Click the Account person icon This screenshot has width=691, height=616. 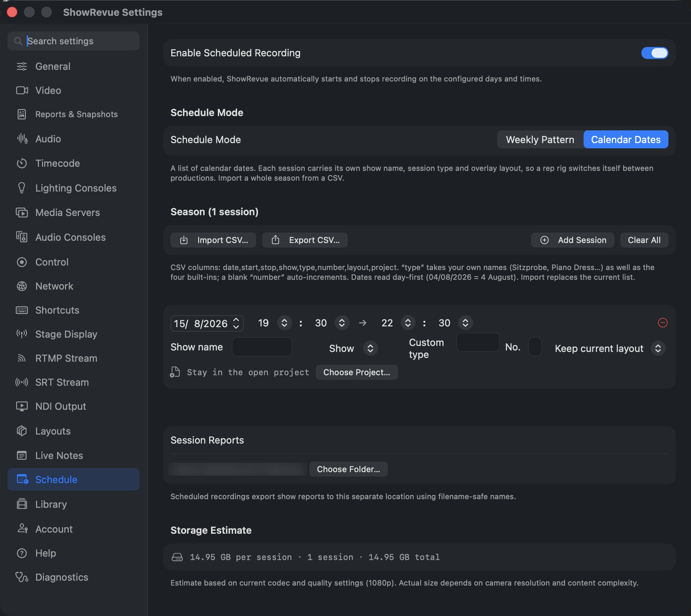(22, 529)
